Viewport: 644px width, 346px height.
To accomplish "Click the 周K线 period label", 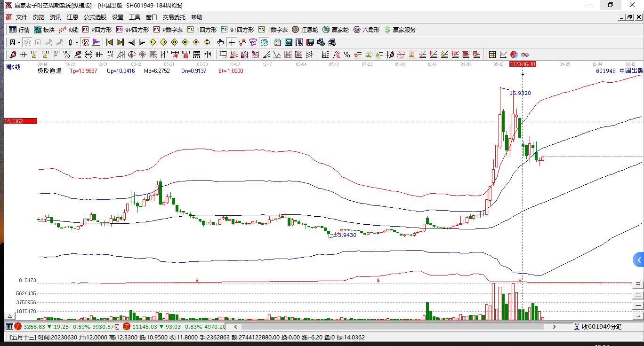I will (13, 67).
